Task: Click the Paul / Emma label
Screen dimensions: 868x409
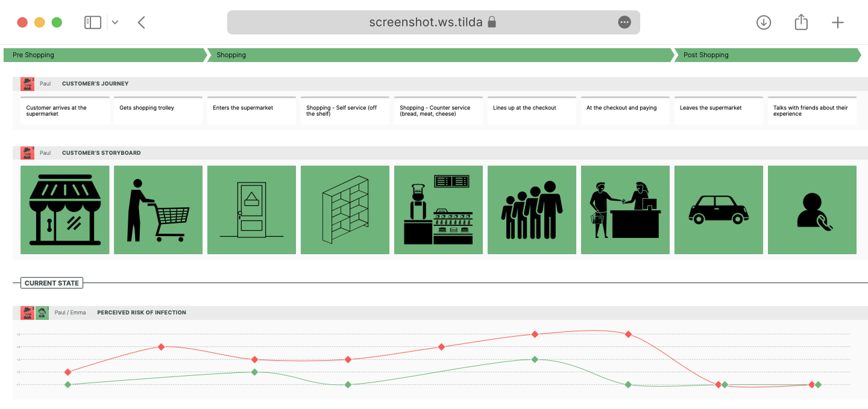Action: coord(71,313)
